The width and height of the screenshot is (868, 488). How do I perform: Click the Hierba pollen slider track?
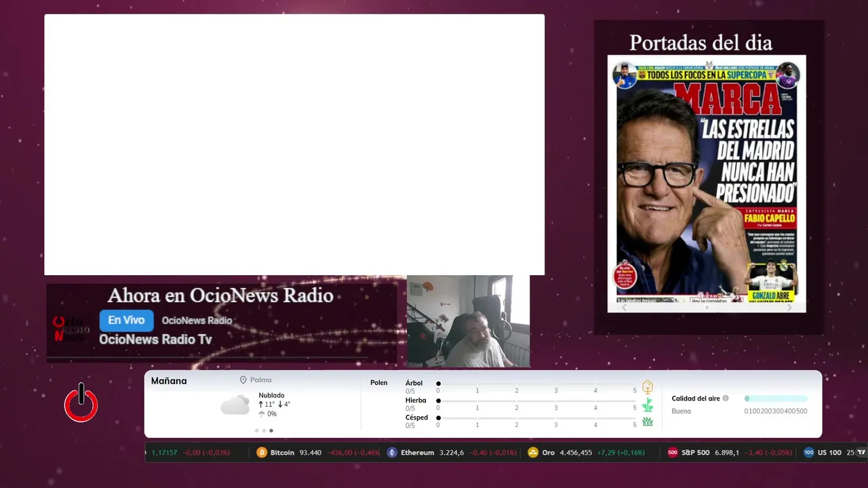[536, 401]
